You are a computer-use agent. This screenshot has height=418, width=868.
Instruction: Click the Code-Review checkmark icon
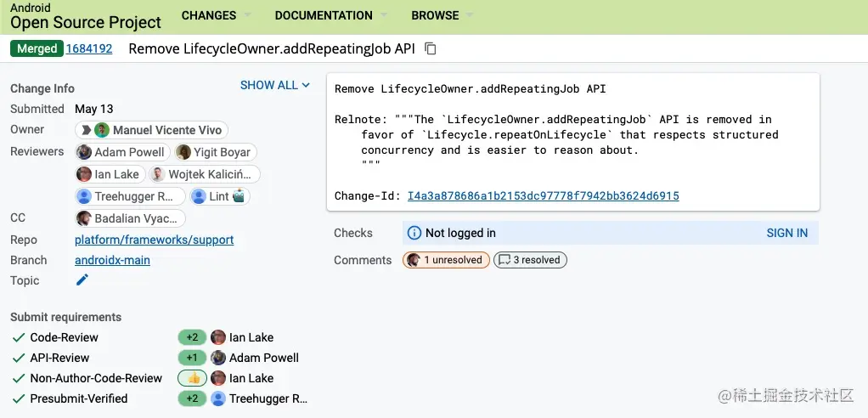pyautogui.click(x=19, y=337)
